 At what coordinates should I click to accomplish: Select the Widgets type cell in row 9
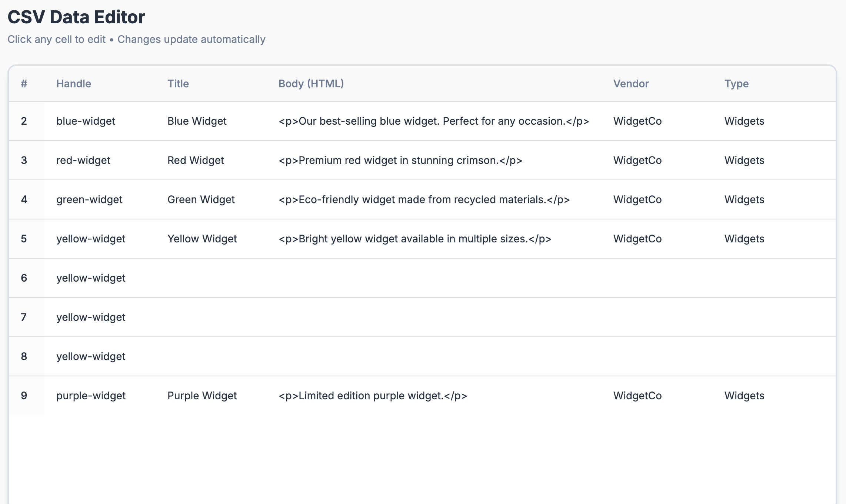click(x=744, y=396)
